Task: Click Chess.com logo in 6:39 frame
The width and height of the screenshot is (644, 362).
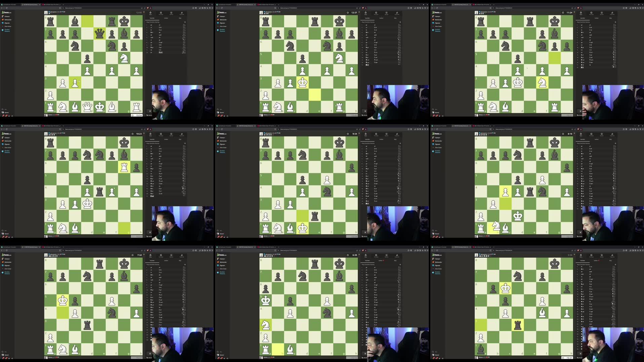Action: (222, 255)
